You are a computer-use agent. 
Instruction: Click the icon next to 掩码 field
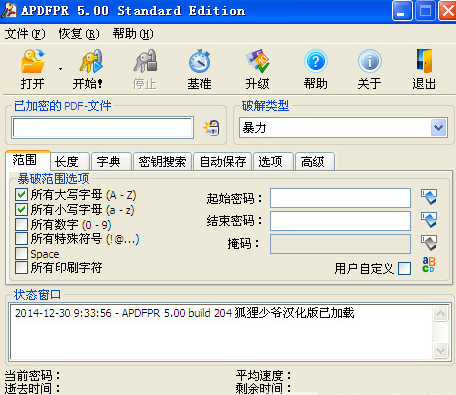[x=429, y=243]
